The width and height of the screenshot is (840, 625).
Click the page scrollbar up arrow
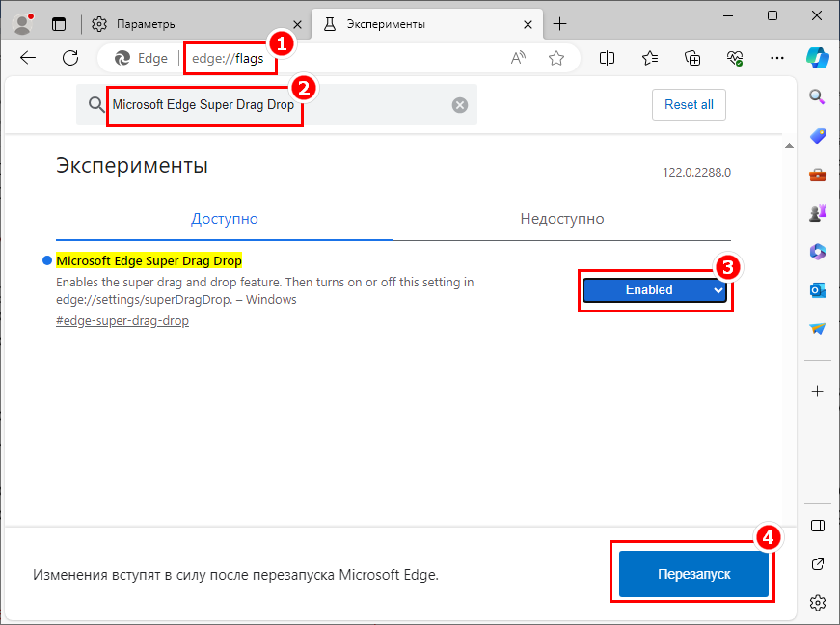pos(789,145)
